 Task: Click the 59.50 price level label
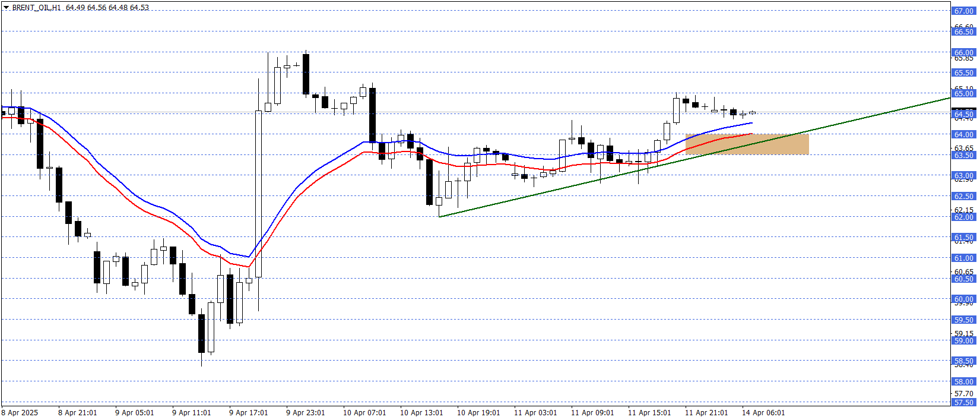click(x=963, y=320)
